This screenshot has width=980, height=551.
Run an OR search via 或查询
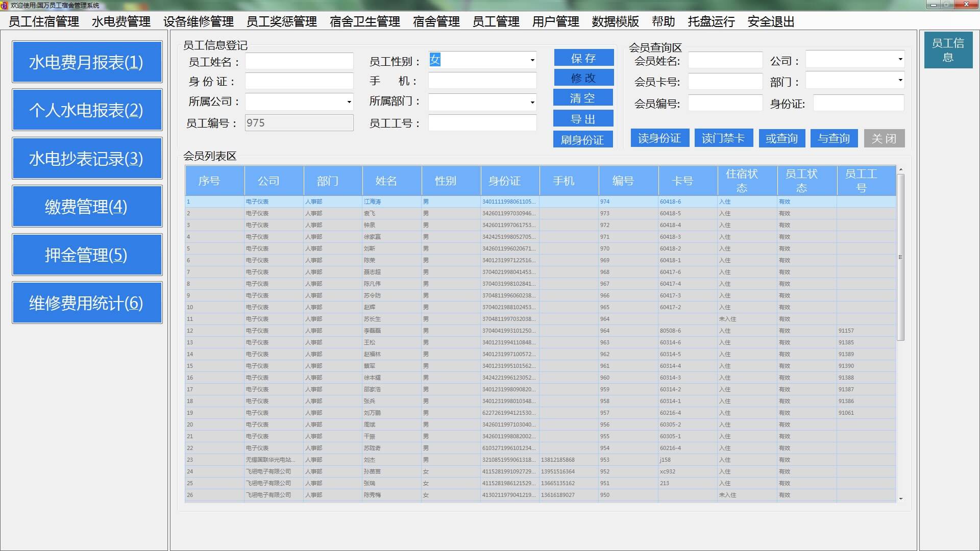(782, 137)
